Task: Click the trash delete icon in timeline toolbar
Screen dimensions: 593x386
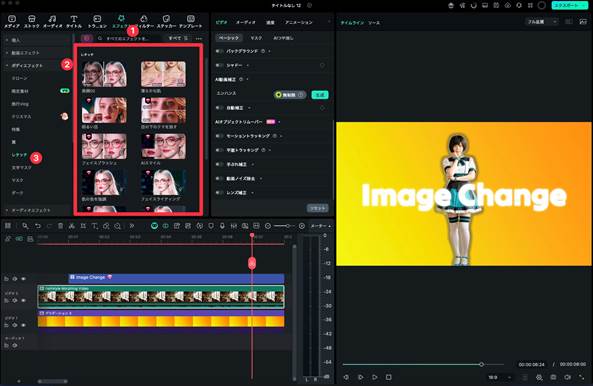Action: pyautogui.click(x=61, y=226)
